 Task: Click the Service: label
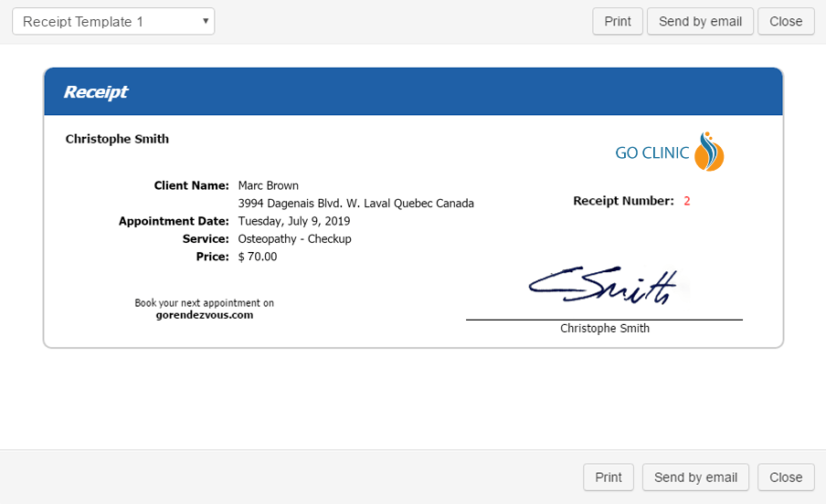coord(206,239)
